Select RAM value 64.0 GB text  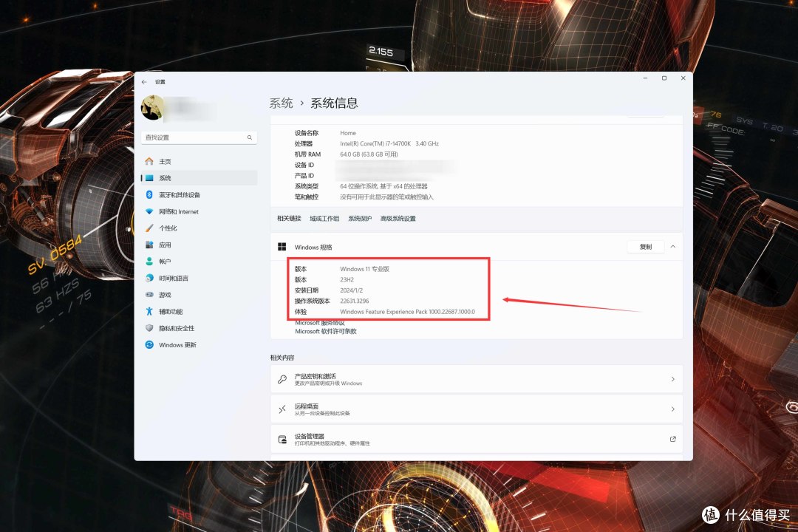[369, 154]
